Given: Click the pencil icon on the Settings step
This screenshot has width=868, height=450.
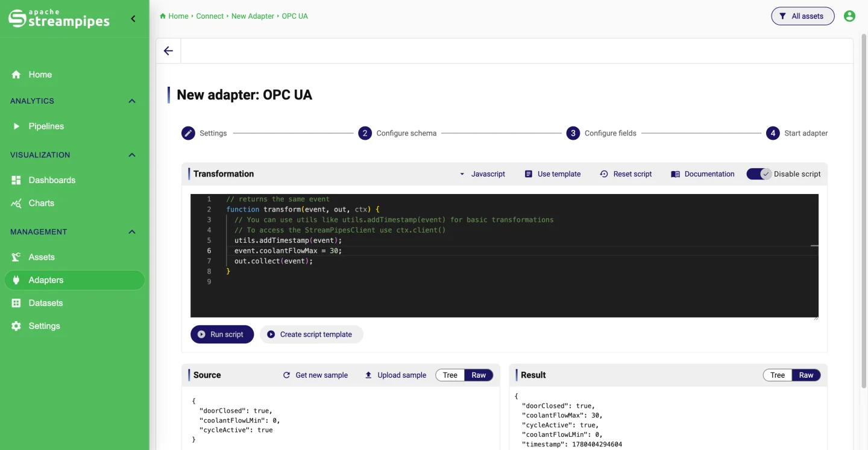Looking at the screenshot, I should tap(188, 133).
